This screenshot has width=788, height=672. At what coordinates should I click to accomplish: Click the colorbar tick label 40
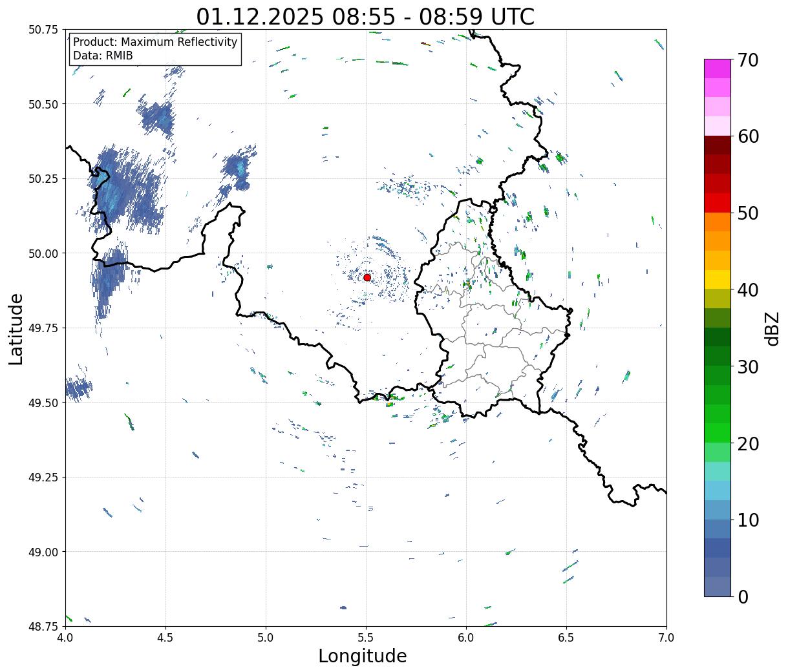747,289
